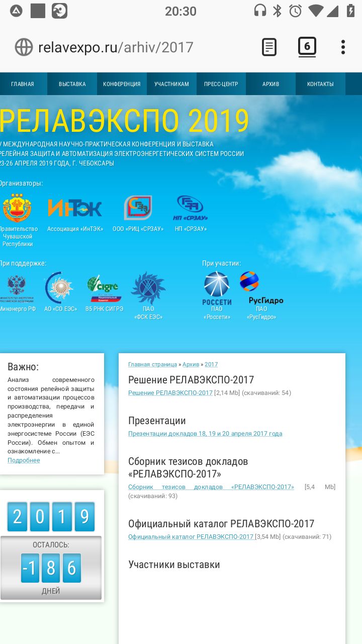Screen dimensions: 362x644
Task: Click the CIGRE logo
Action: tap(104, 289)
